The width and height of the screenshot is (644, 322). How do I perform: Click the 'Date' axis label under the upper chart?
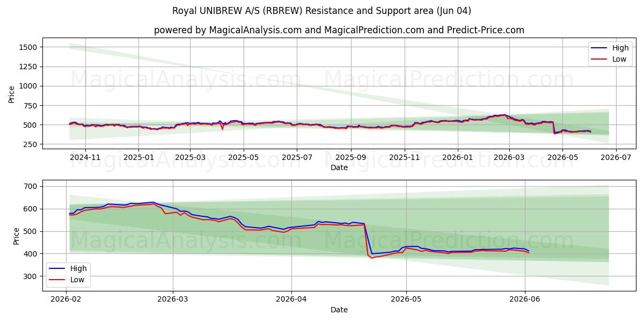pyautogui.click(x=339, y=167)
